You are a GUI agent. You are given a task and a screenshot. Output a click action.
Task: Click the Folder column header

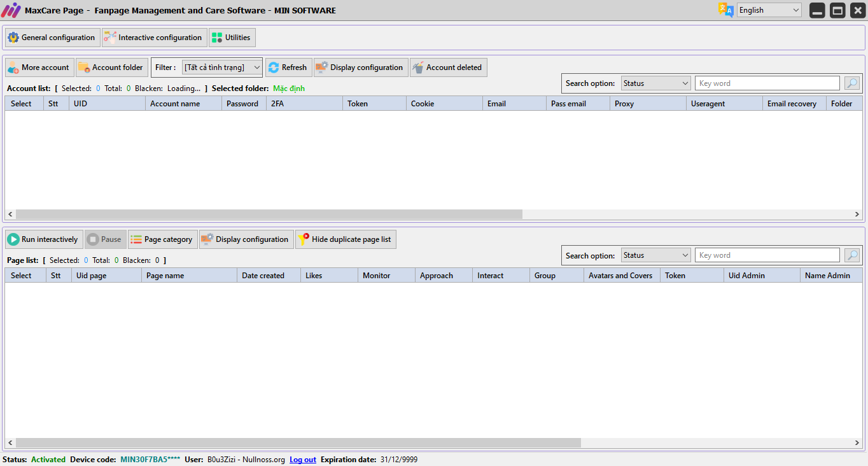point(844,104)
